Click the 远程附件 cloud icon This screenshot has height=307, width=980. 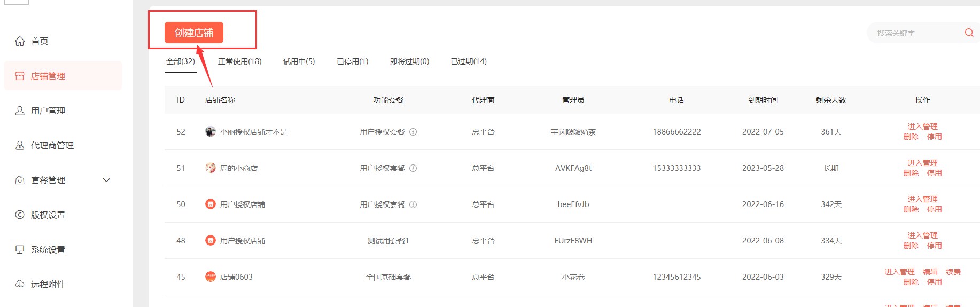(20, 284)
